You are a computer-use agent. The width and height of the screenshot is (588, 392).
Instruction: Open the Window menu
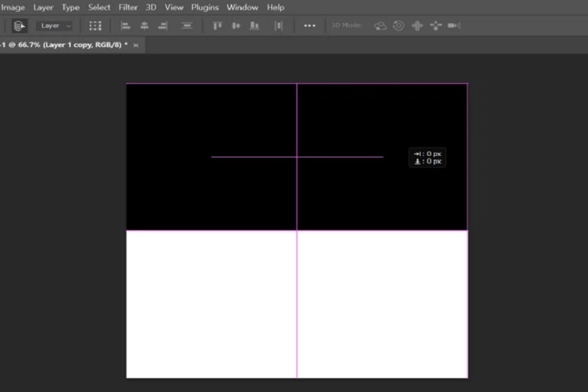point(242,7)
